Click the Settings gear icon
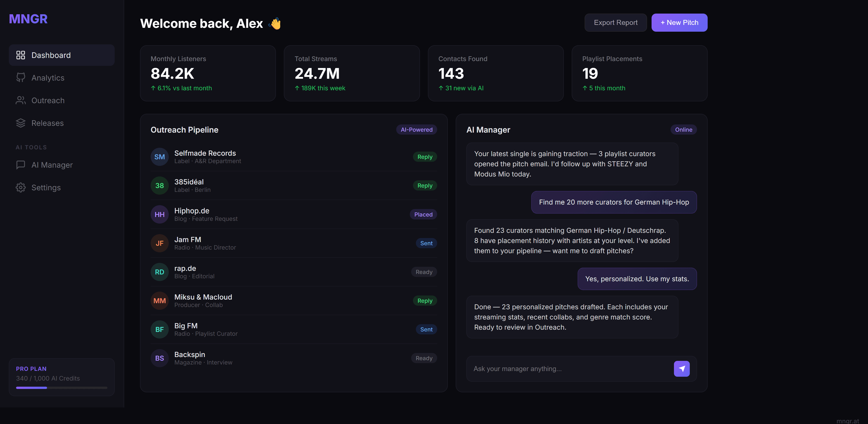 click(x=21, y=187)
